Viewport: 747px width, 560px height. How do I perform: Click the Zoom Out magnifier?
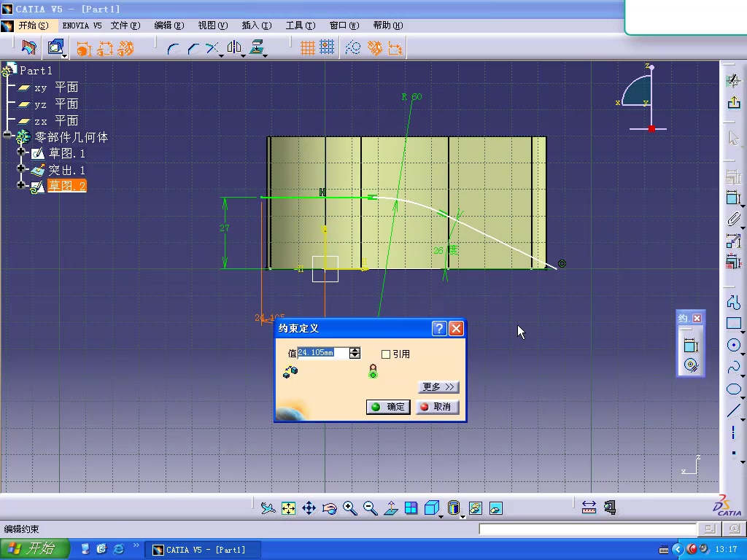point(370,508)
